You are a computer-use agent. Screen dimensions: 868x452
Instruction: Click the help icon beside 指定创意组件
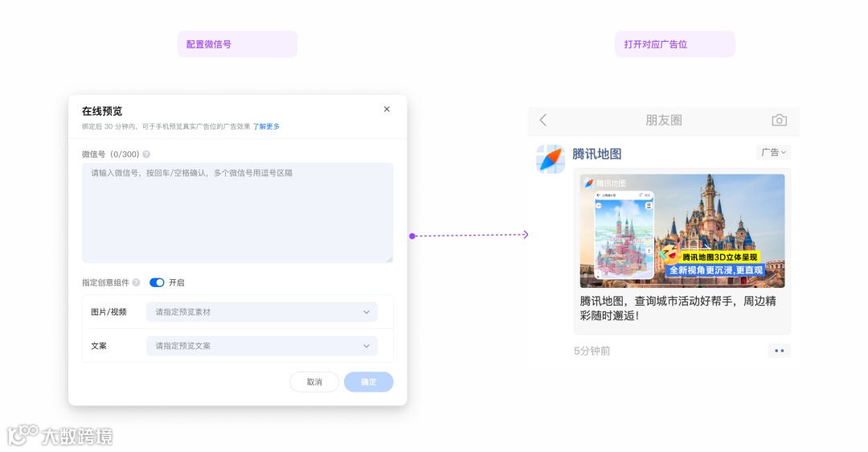pyautogui.click(x=136, y=282)
